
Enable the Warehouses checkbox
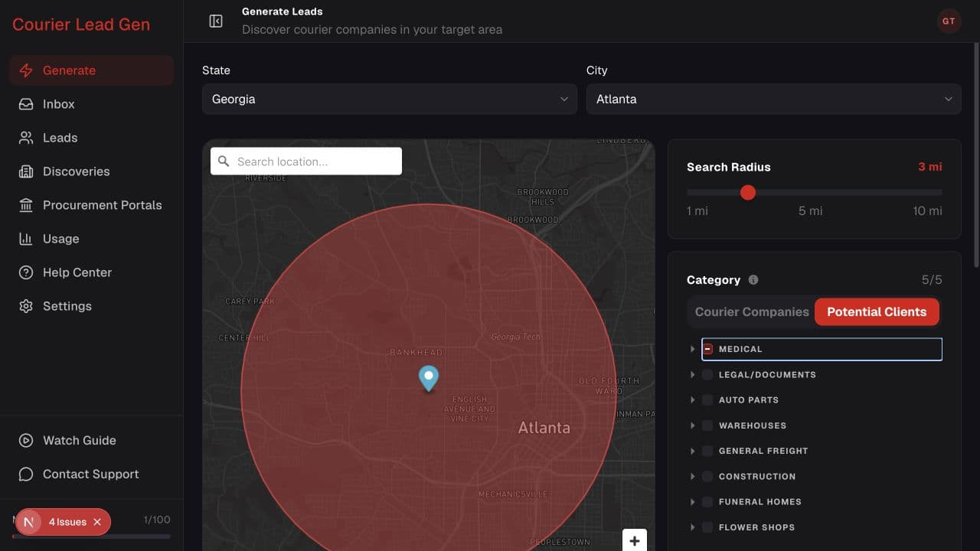(x=707, y=425)
